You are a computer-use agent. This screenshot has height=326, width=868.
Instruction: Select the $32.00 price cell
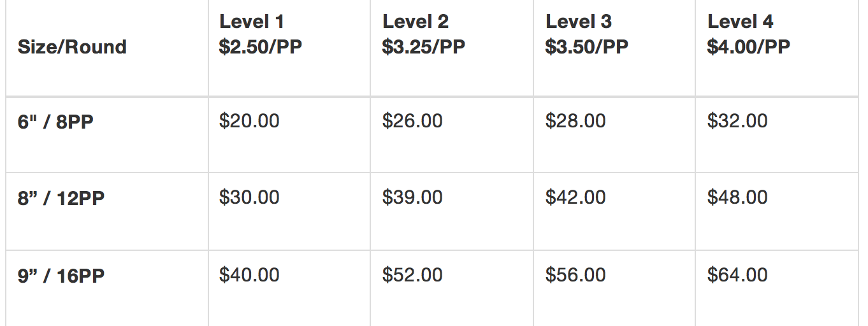click(737, 121)
